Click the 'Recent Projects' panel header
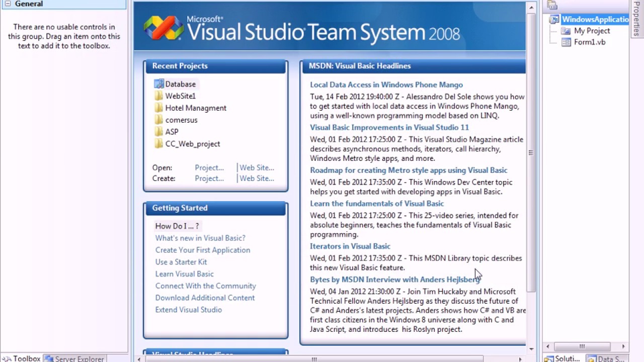The image size is (644, 362). click(x=216, y=66)
